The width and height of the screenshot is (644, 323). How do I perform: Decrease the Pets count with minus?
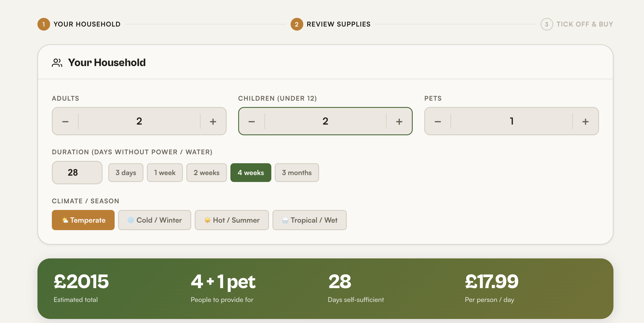pyautogui.click(x=438, y=121)
